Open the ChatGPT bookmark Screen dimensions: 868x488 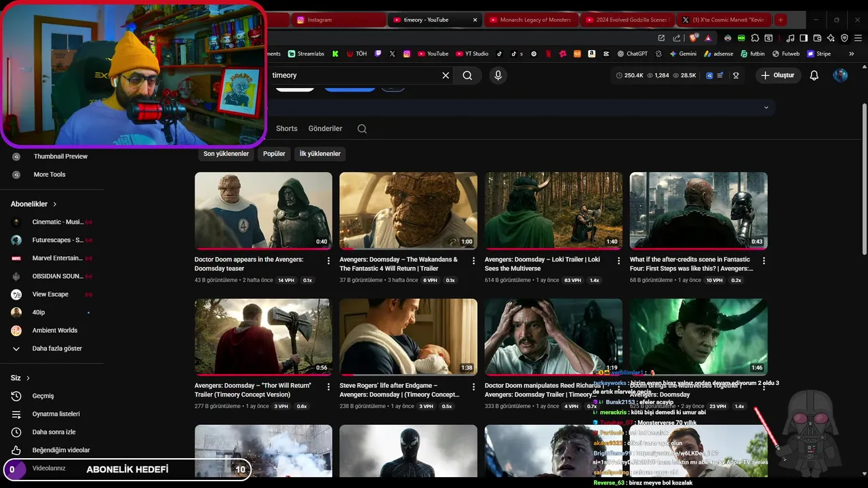[632, 54]
